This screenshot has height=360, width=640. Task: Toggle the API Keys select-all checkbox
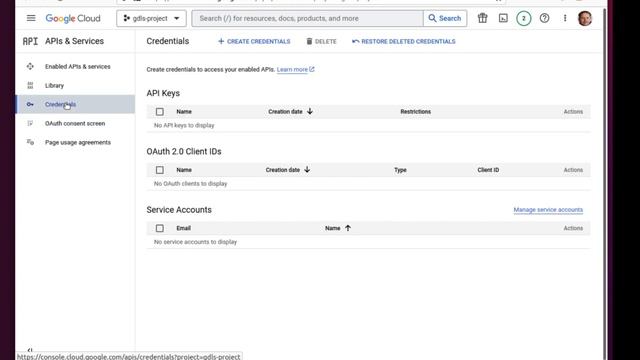(160, 112)
